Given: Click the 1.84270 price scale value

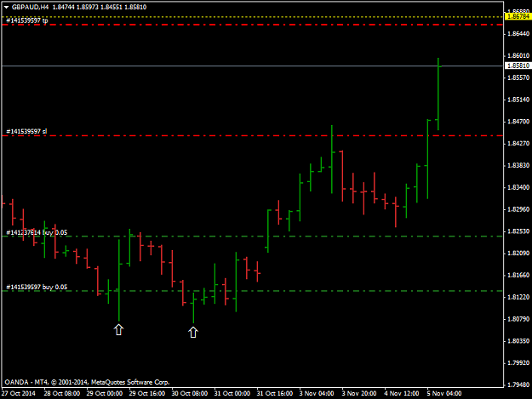Looking at the screenshot, I should pos(518,144).
